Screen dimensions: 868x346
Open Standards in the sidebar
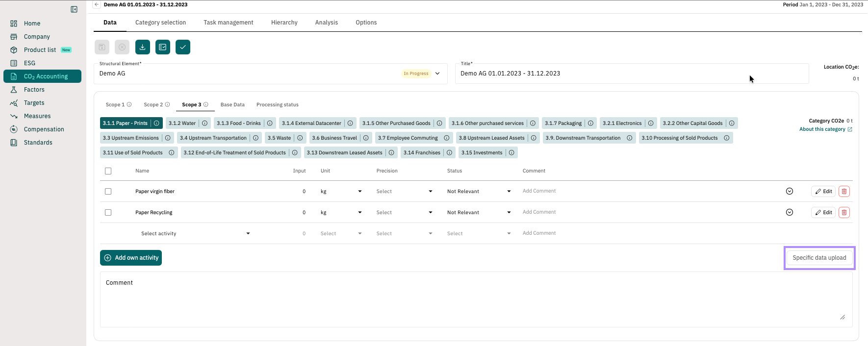43,143
